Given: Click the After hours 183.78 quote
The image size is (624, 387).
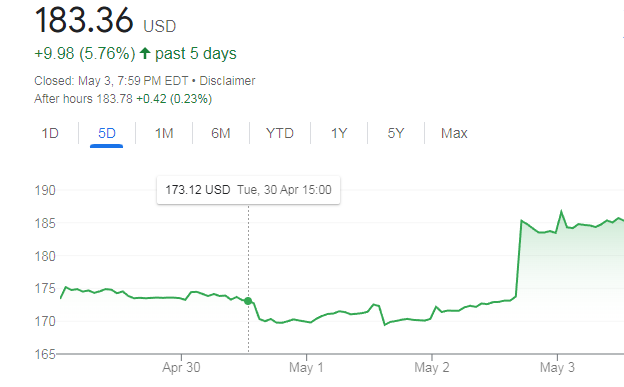Looking at the screenshot, I should click(83, 99).
